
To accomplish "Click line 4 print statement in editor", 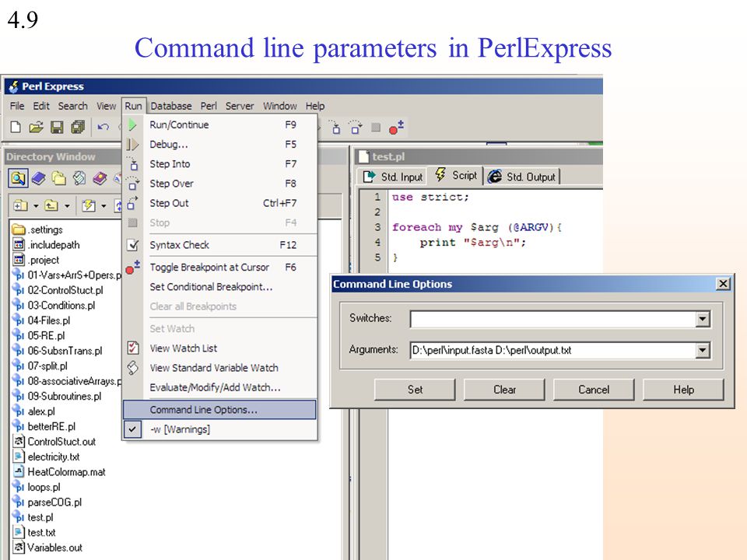I will 472,243.
